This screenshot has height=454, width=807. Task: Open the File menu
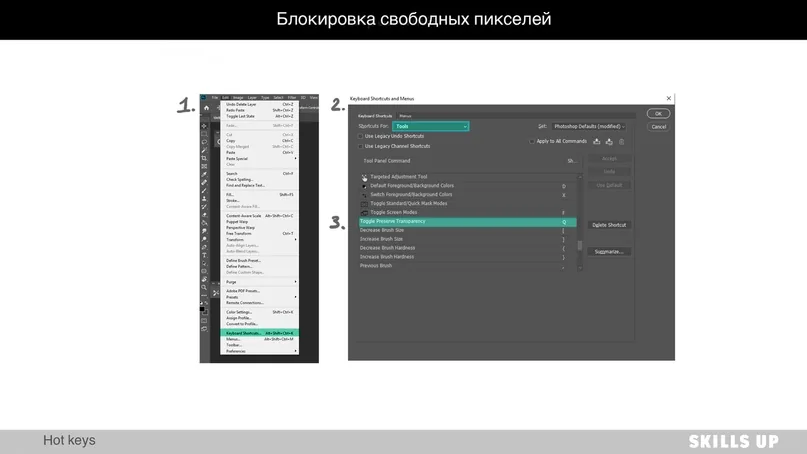click(x=215, y=97)
